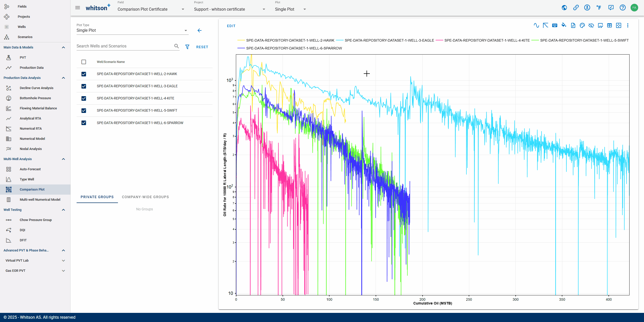Open the Field dropdown Comparison Plot Certificate
Viewport: 644px width, 322px height.
pos(151,9)
